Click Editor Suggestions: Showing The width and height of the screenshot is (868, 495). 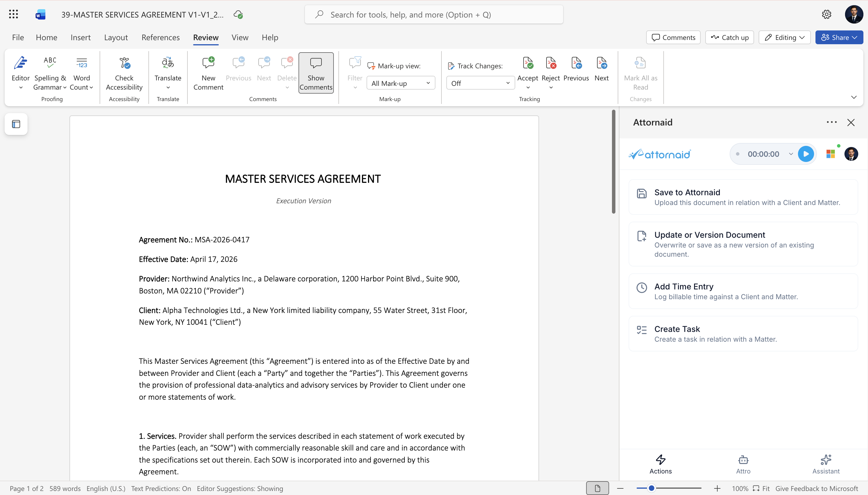(x=240, y=489)
